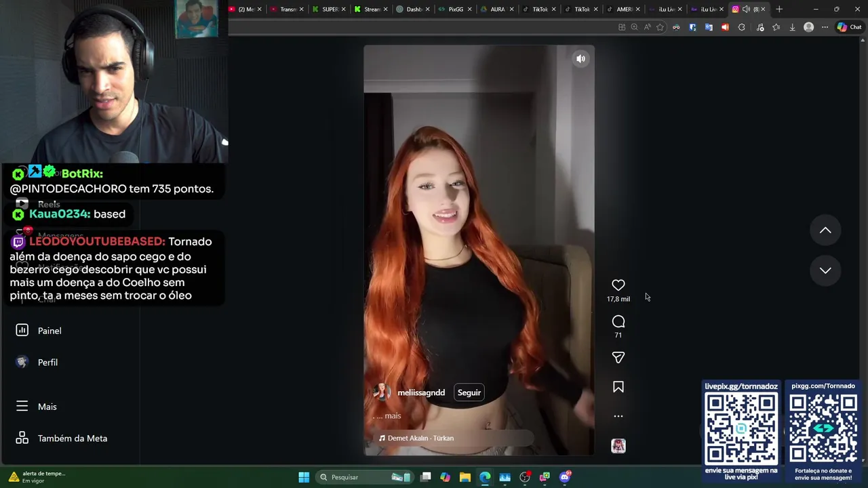
Task: Close the PixGG browser tab
Action: click(469, 9)
